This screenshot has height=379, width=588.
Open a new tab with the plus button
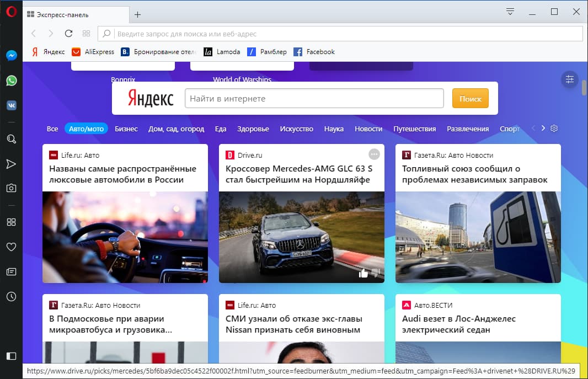(138, 15)
